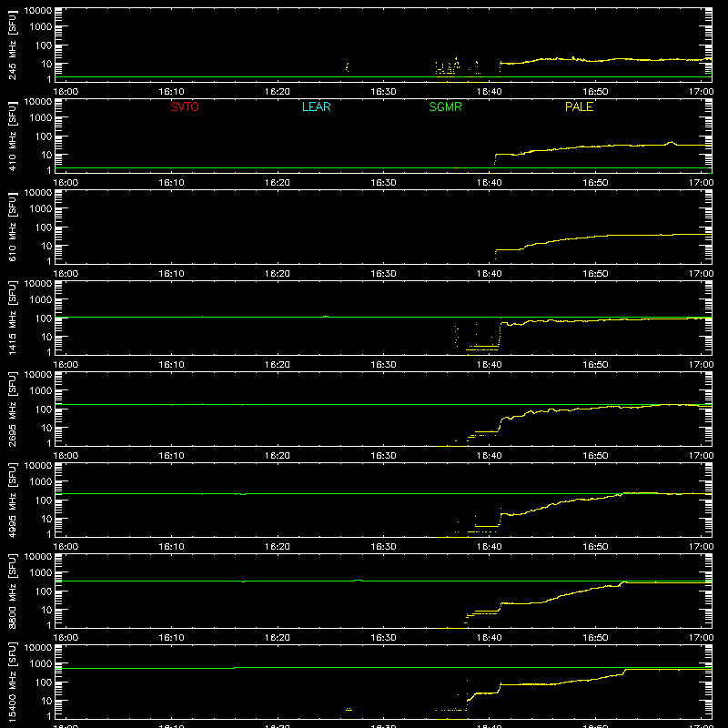Click the 16:30 time label of 410 MHz panel

click(x=383, y=183)
